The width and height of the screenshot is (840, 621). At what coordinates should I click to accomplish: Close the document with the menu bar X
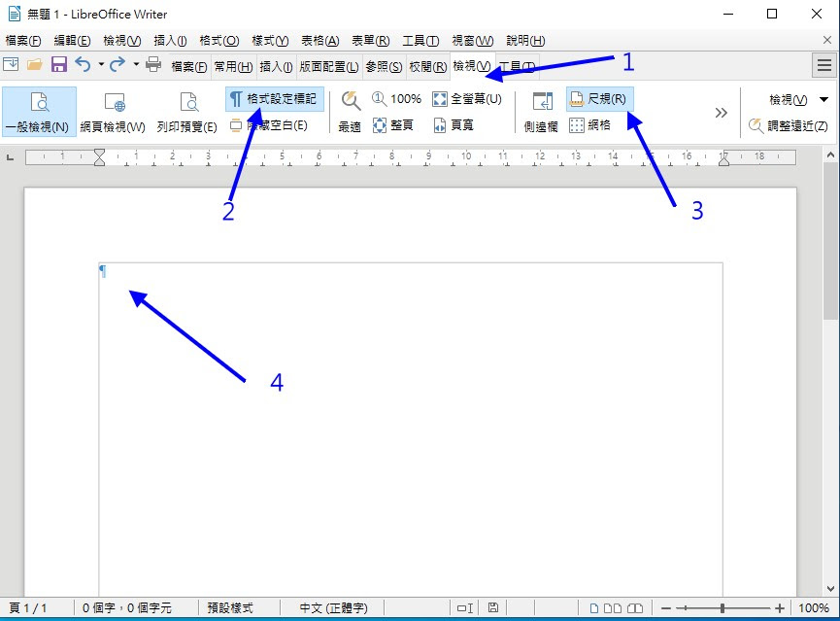click(x=827, y=40)
